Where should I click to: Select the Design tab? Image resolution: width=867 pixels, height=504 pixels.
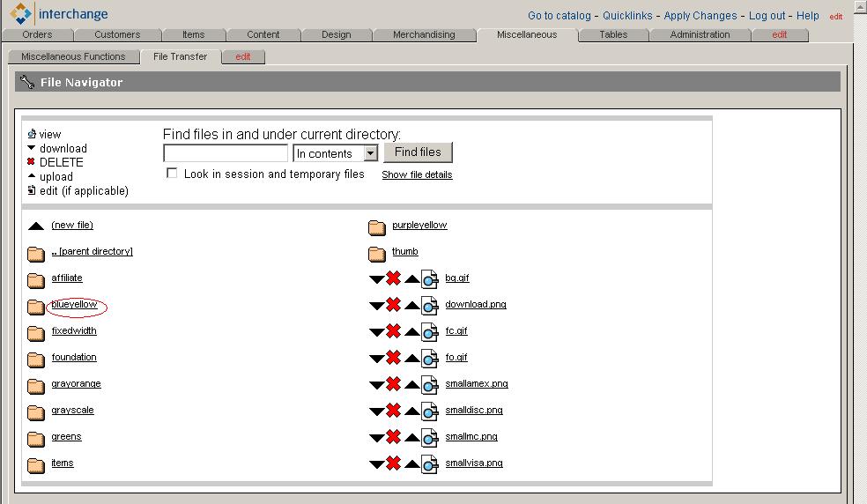337,34
